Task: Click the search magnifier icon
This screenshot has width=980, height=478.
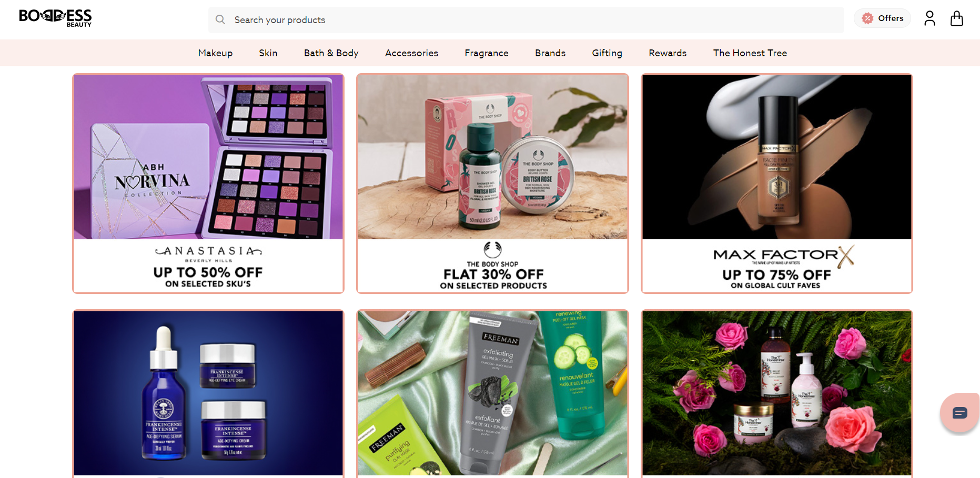Action: [x=220, y=19]
